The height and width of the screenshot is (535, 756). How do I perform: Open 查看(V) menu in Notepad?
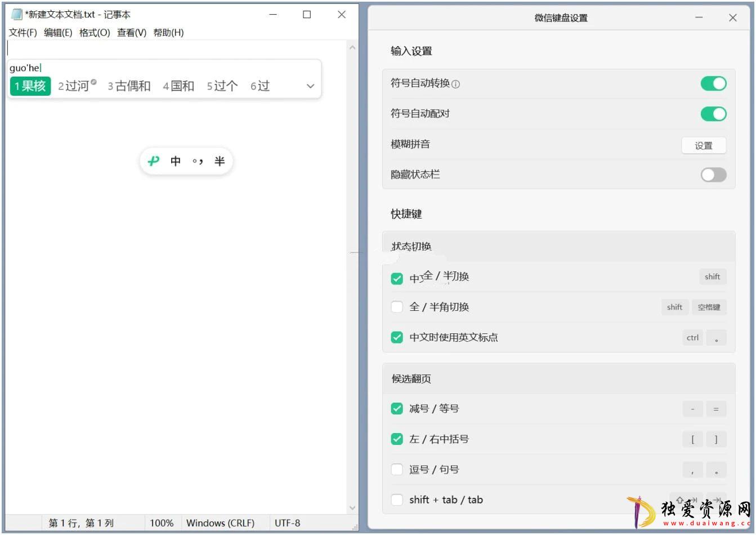coord(132,33)
